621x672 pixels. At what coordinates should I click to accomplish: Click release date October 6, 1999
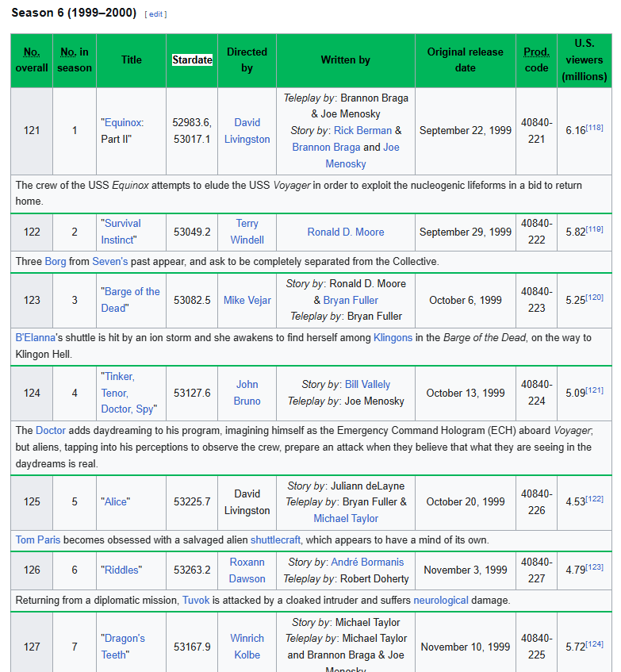465,300
